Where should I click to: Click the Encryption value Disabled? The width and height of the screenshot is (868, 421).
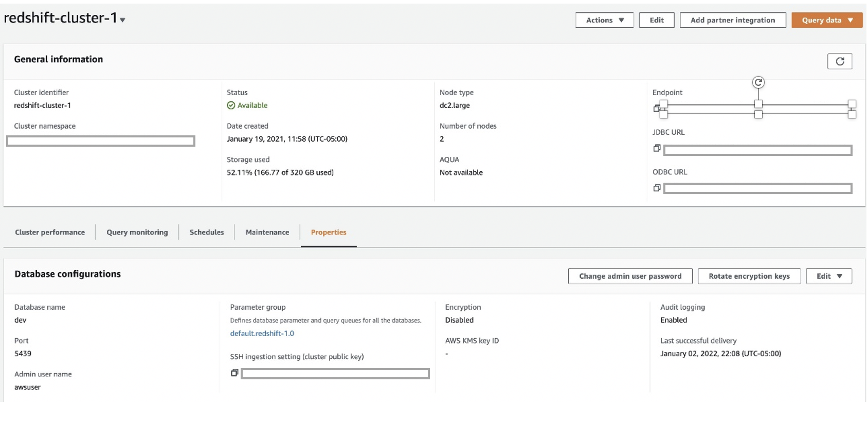459,320
